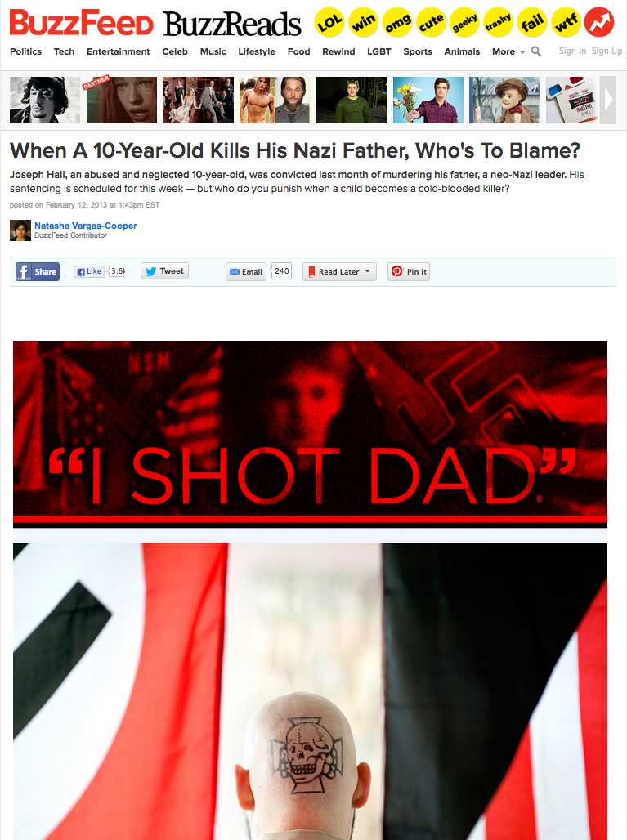
Task: Click the wtf yellow badge
Action: point(566,23)
